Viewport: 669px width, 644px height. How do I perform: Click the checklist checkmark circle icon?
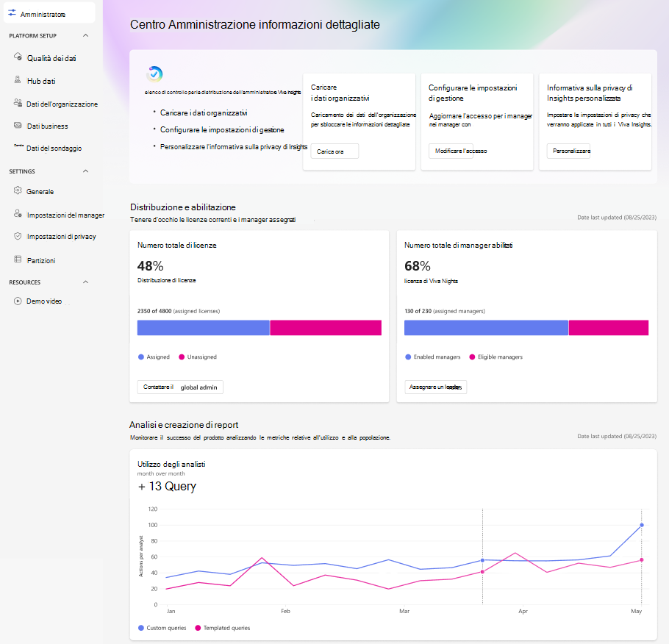click(x=154, y=74)
